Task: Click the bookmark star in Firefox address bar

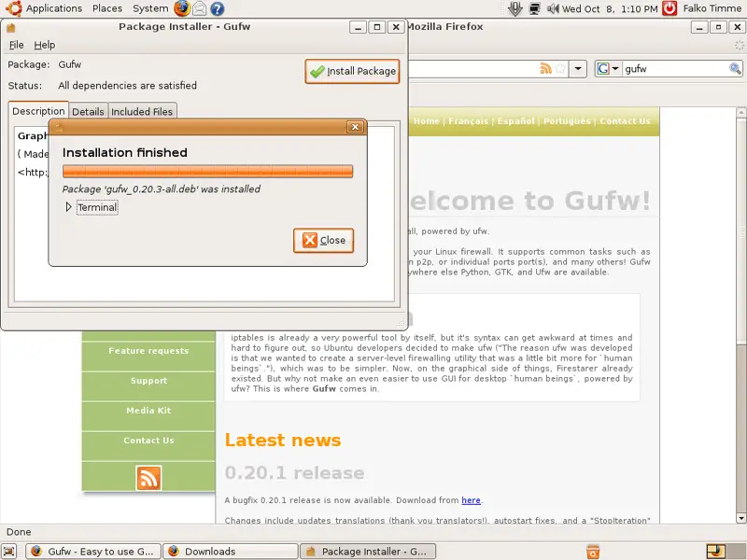Action: pos(561,68)
